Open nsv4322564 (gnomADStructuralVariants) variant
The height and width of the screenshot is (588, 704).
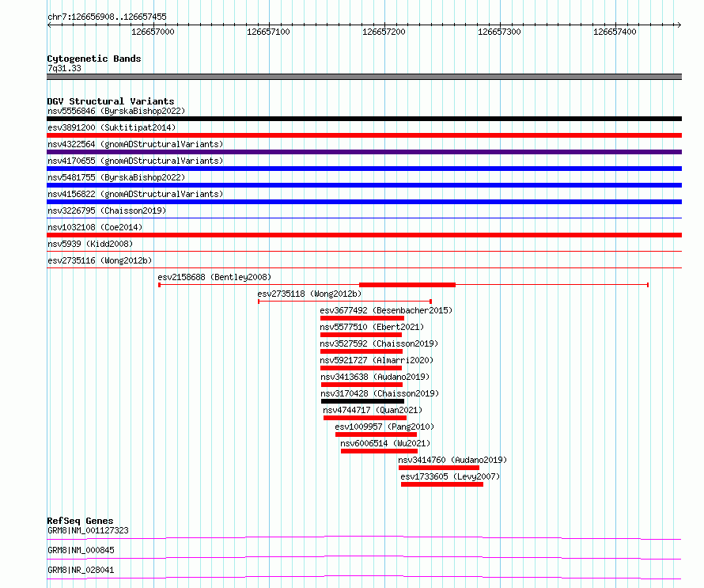coord(135,144)
